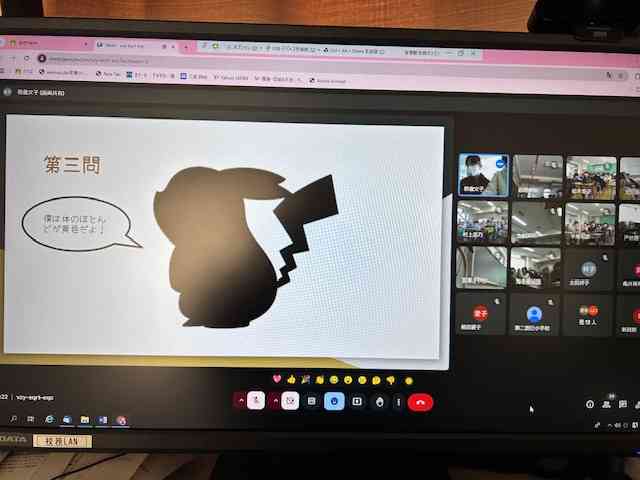Click the present screen button
Viewport: 640px width, 480px height.
(356, 401)
